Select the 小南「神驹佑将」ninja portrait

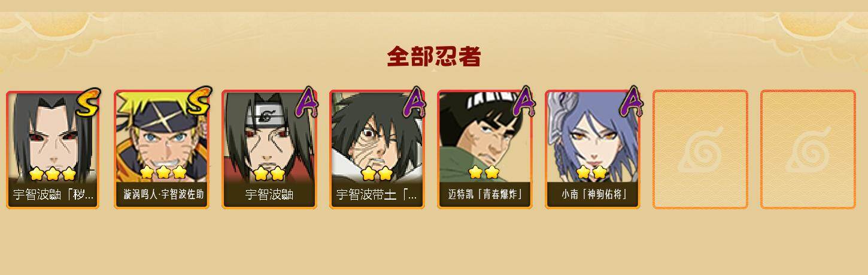coord(593,149)
